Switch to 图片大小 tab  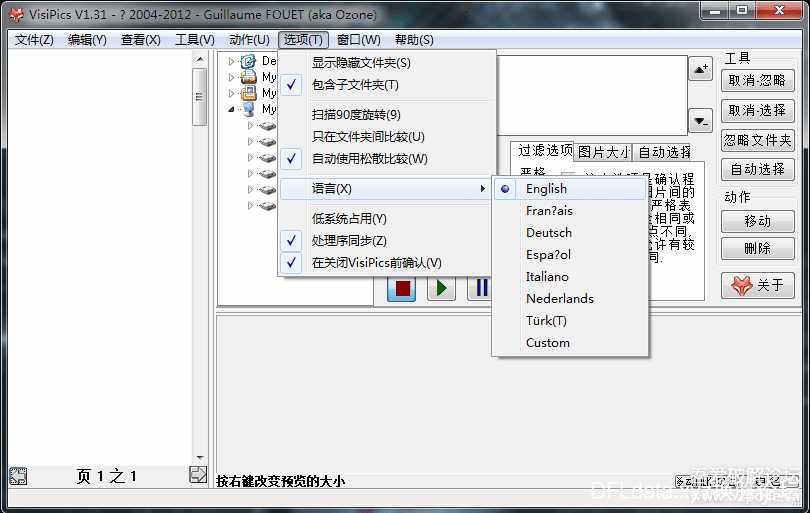(x=603, y=152)
